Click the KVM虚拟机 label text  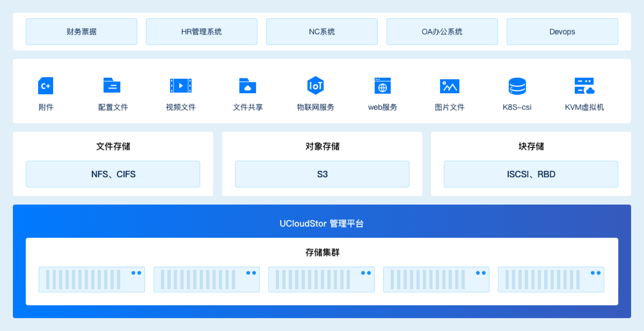click(585, 107)
